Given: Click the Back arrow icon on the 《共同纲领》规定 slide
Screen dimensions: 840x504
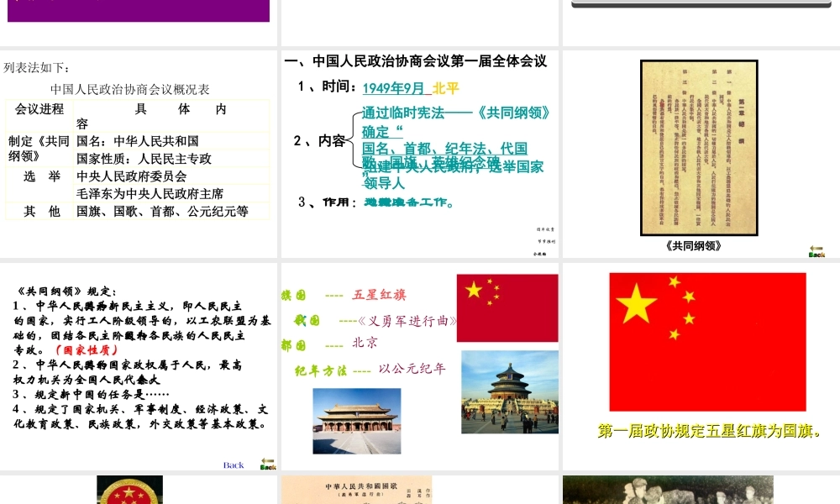Looking at the screenshot, I should pos(268,464).
